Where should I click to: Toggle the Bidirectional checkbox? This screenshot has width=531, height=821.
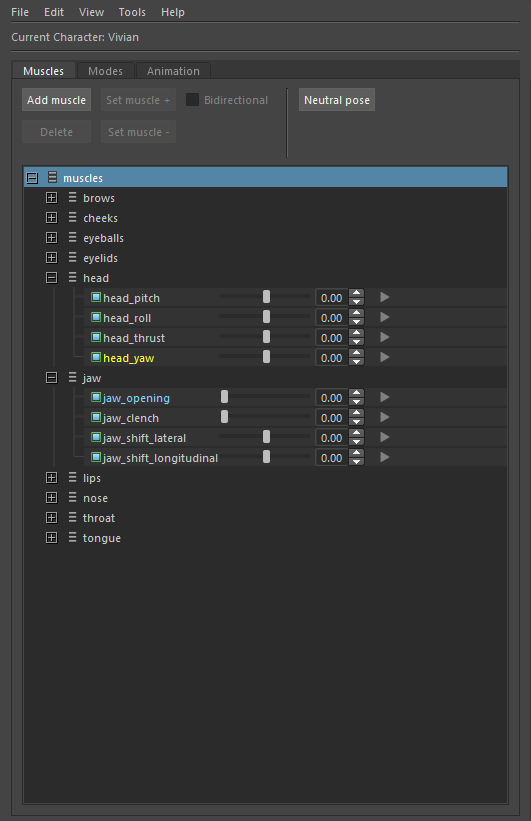[x=192, y=99]
